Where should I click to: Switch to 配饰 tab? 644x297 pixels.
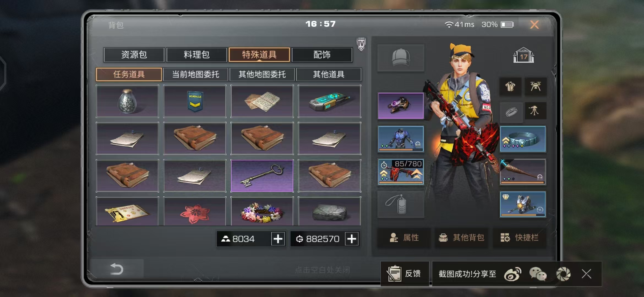[x=322, y=54]
